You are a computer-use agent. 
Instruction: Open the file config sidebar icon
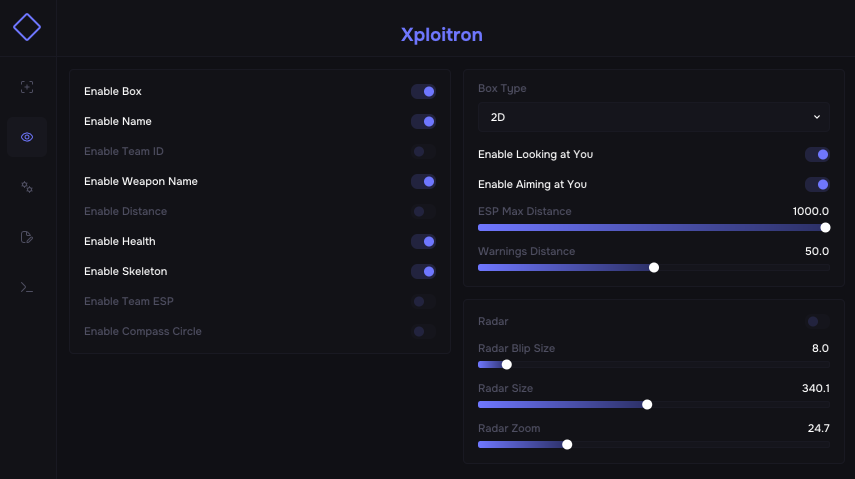click(x=27, y=237)
